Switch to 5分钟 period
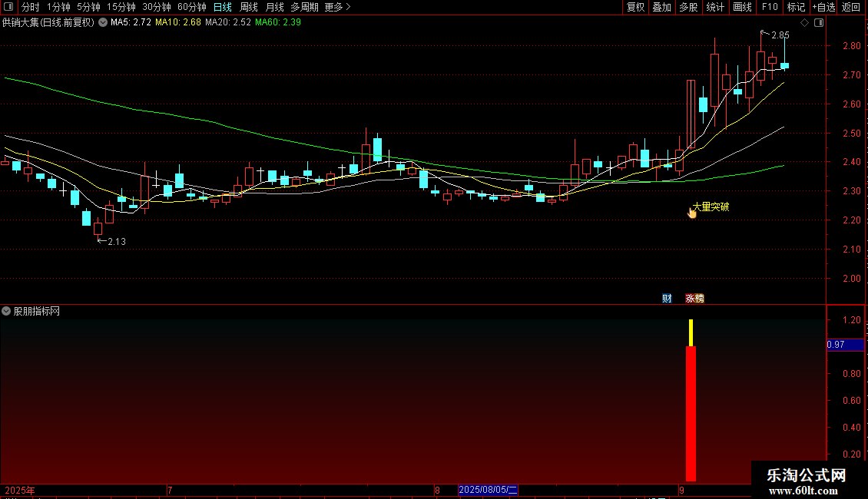 coord(88,7)
